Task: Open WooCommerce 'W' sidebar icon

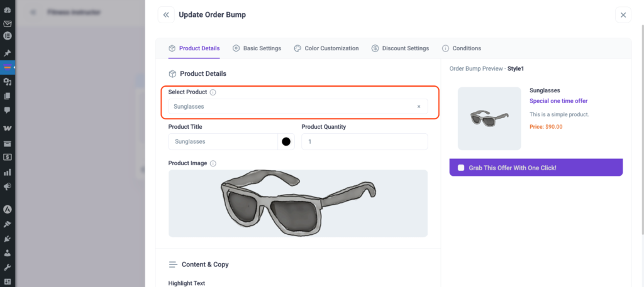Action: point(7,128)
